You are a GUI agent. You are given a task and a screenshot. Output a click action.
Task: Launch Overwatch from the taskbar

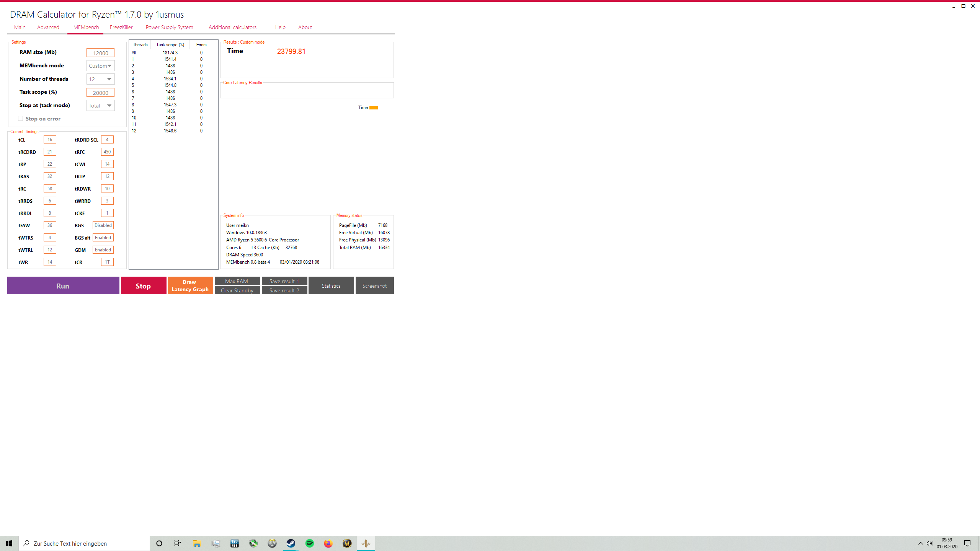(272, 543)
